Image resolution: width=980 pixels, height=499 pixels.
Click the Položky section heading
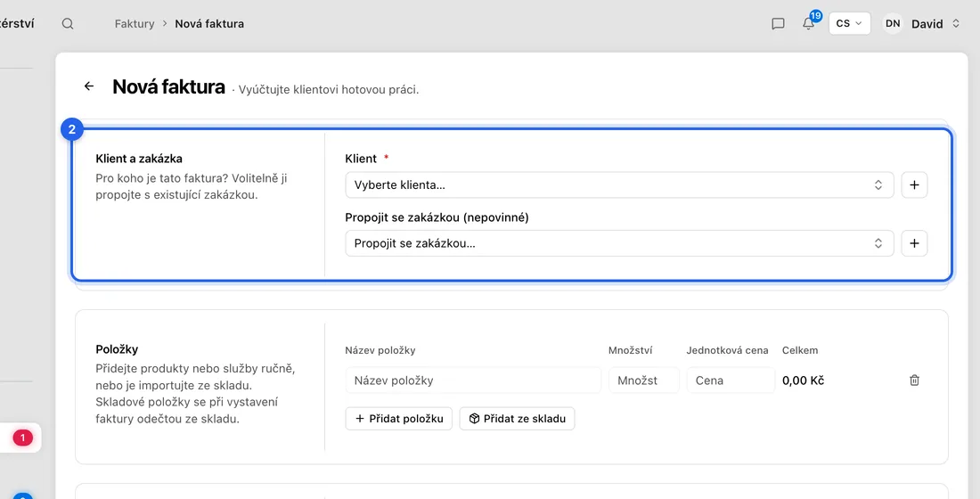(117, 349)
